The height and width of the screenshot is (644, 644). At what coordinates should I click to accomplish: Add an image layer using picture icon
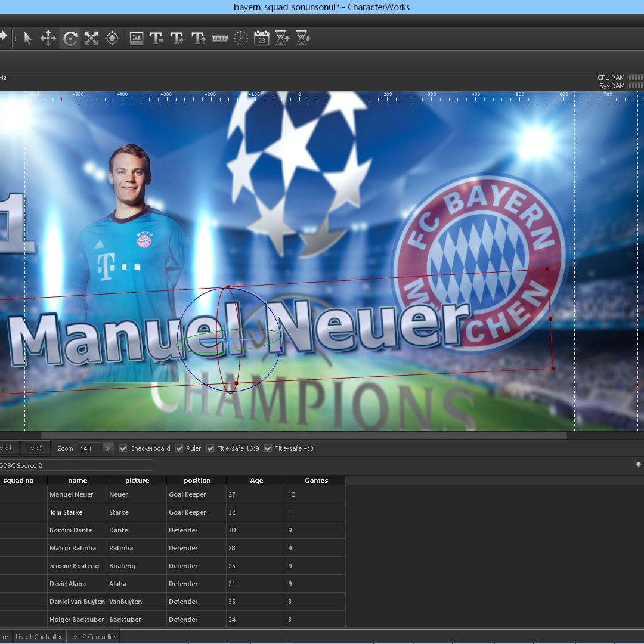click(137, 39)
